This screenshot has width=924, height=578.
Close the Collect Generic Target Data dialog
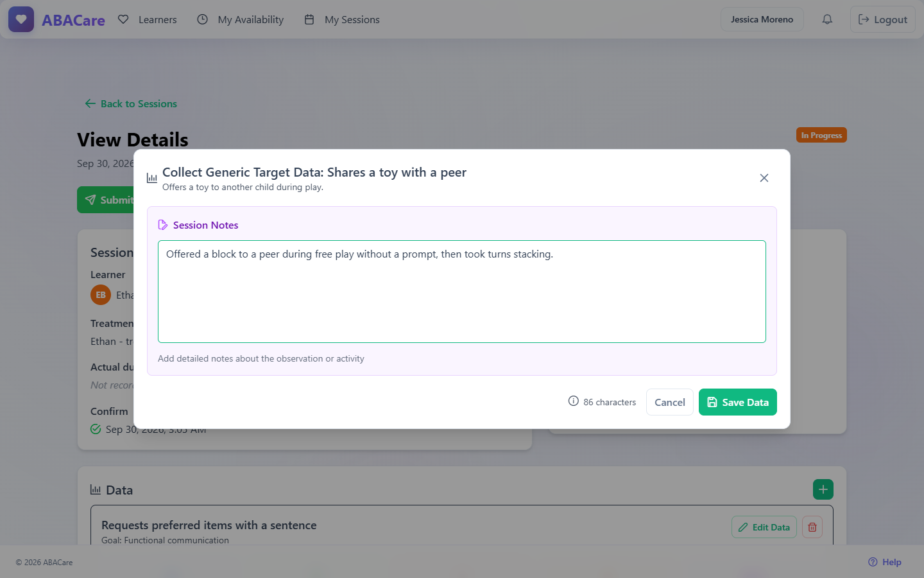[764, 178]
